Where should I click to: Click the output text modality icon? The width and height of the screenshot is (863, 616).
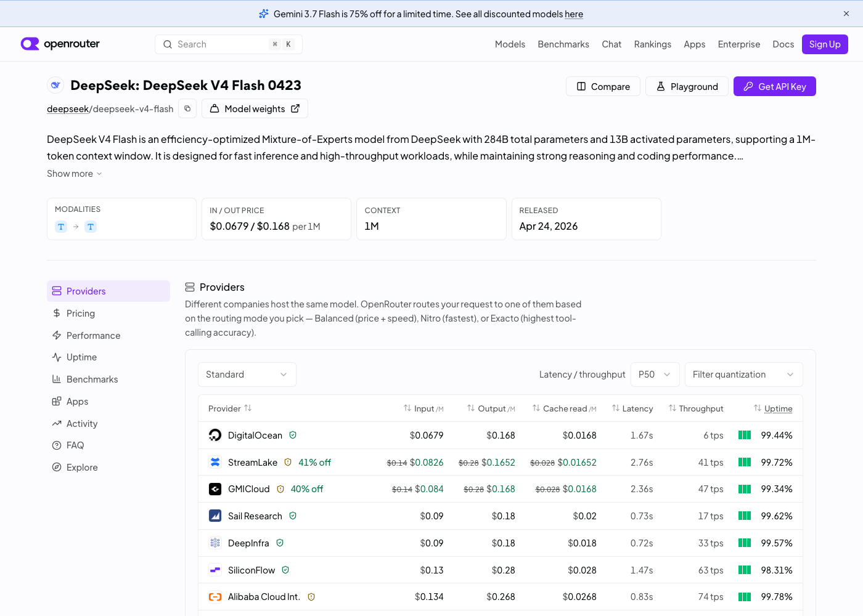[91, 227]
